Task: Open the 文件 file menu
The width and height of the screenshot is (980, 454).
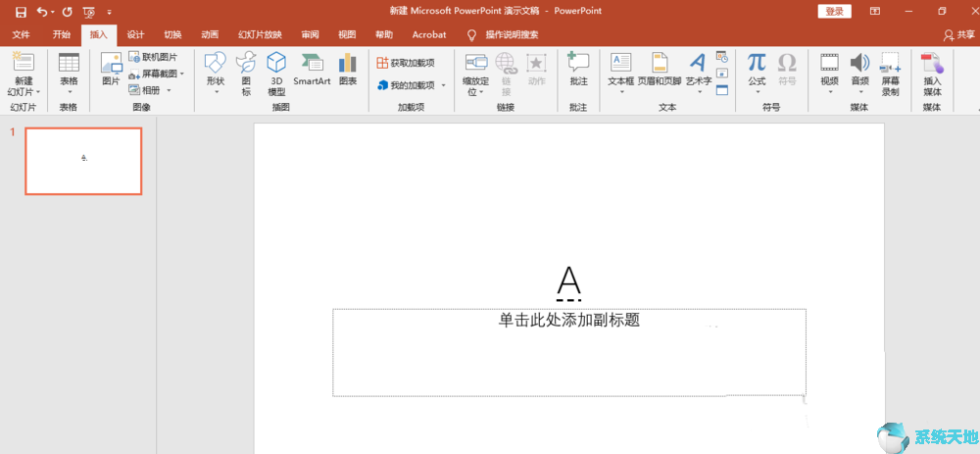Action: [22, 34]
